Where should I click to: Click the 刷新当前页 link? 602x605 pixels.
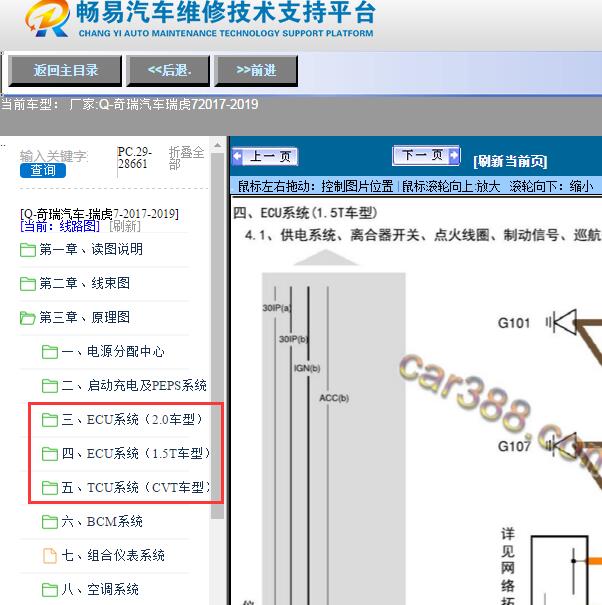[510, 161]
